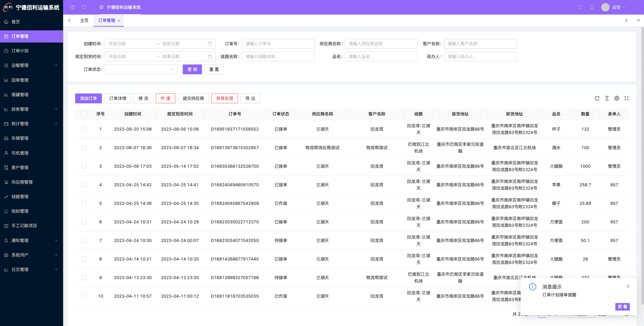644x326 pixels.
Task: Click the more options dots in header
Action: (635, 7)
